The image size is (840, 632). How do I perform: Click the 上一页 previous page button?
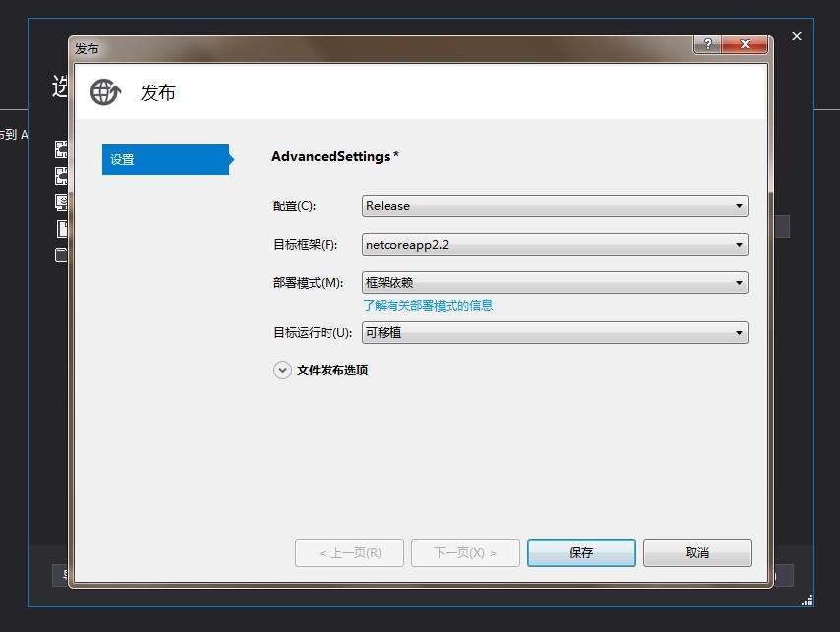[x=349, y=552]
